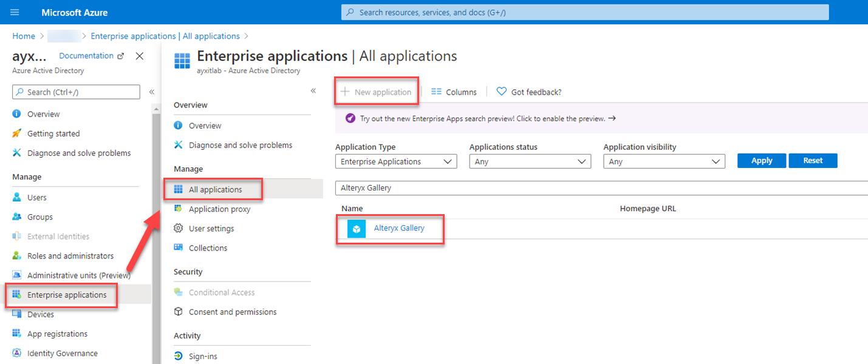
Task: Click the New application button
Action: 377,92
